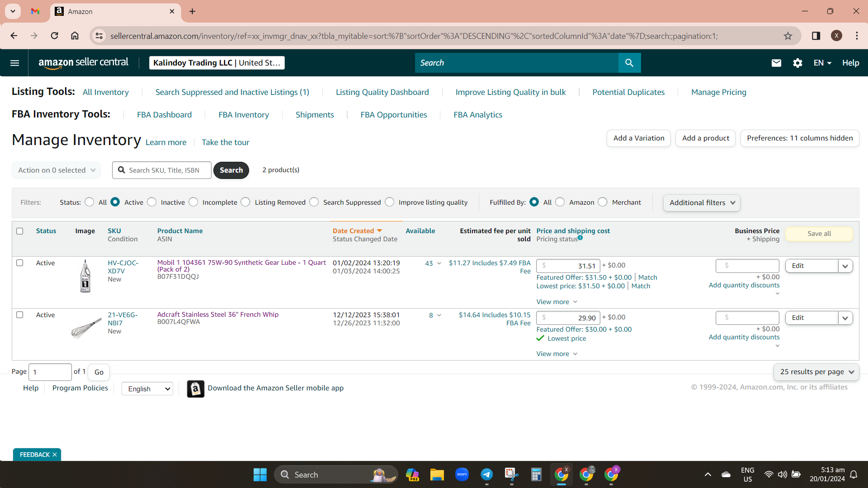This screenshot has height=488, width=868.
Task: Open Snipping Tool from taskbar
Action: 511,474
